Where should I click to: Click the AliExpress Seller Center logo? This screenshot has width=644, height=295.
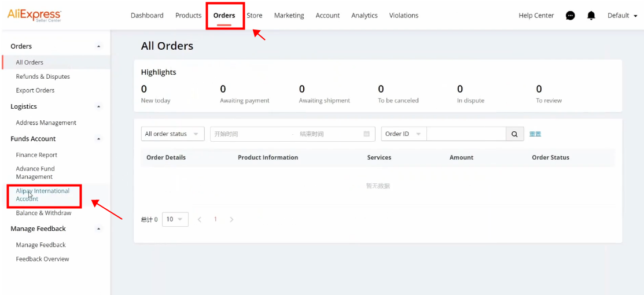click(x=34, y=16)
